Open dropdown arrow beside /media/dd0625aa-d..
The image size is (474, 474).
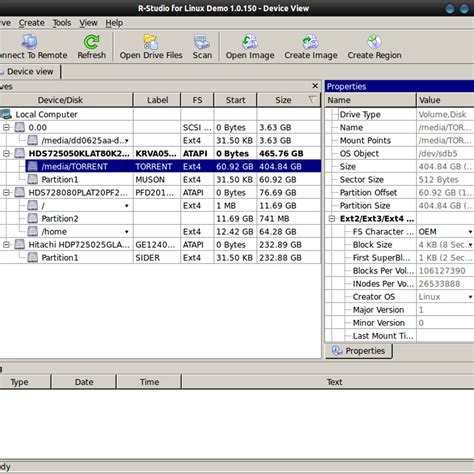[127, 141]
